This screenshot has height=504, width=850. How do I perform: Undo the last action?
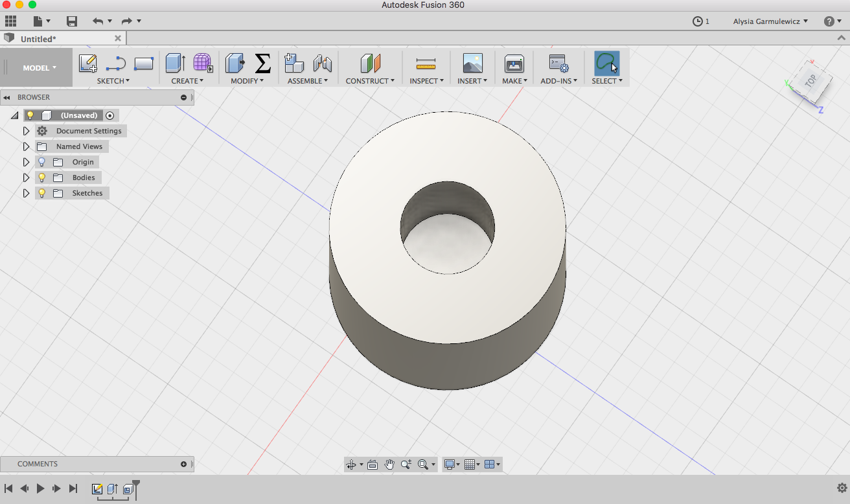click(98, 21)
